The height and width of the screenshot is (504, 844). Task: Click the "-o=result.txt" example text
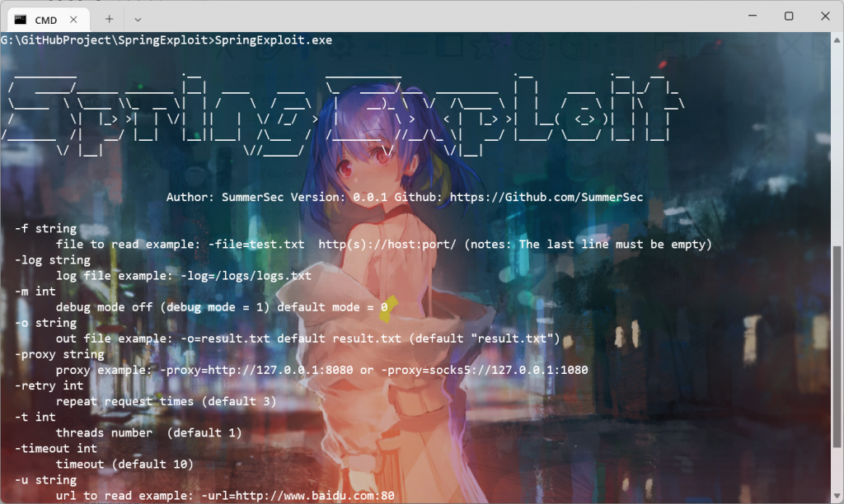click(x=225, y=338)
